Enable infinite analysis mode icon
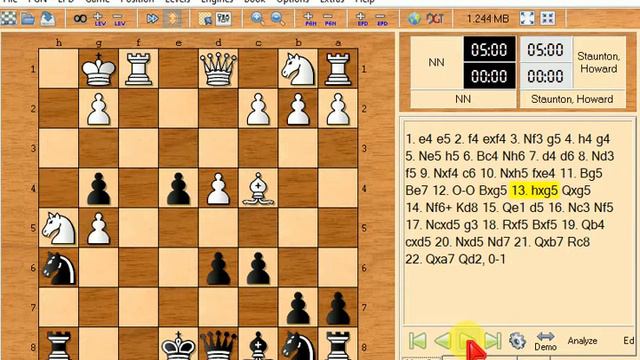 [x=80, y=18]
